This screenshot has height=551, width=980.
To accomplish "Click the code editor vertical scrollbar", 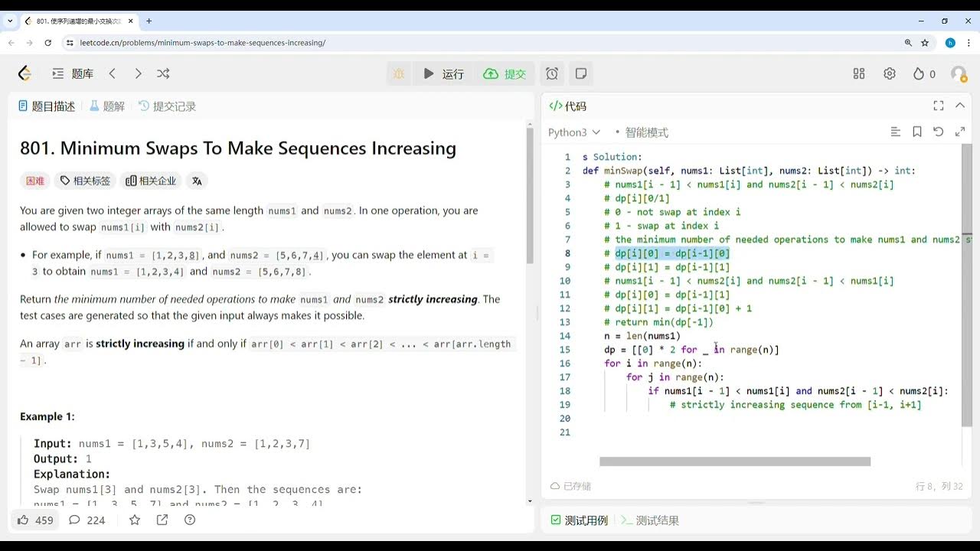I will [x=967, y=287].
